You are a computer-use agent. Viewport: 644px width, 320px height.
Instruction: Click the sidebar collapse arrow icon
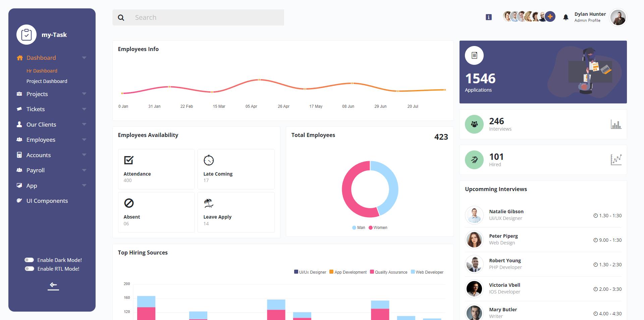[53, 285]
